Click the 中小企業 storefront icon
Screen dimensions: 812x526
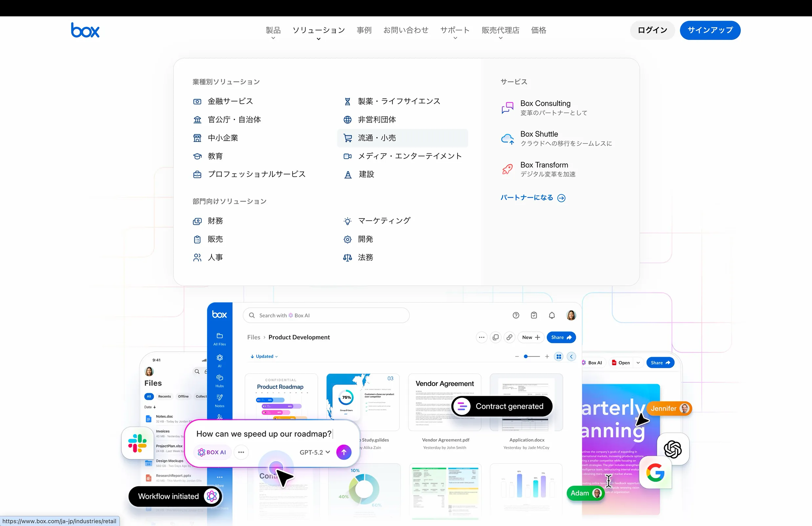197,138
